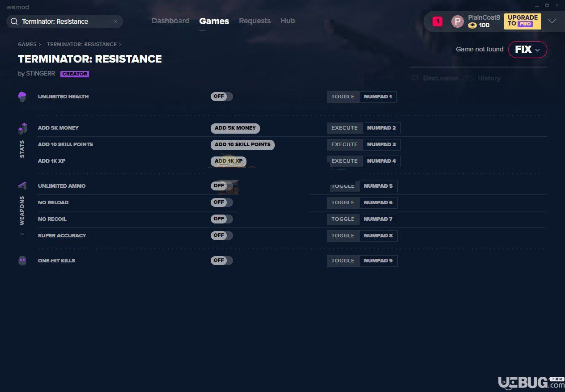Enable No Reload toggle

point(222,202)
